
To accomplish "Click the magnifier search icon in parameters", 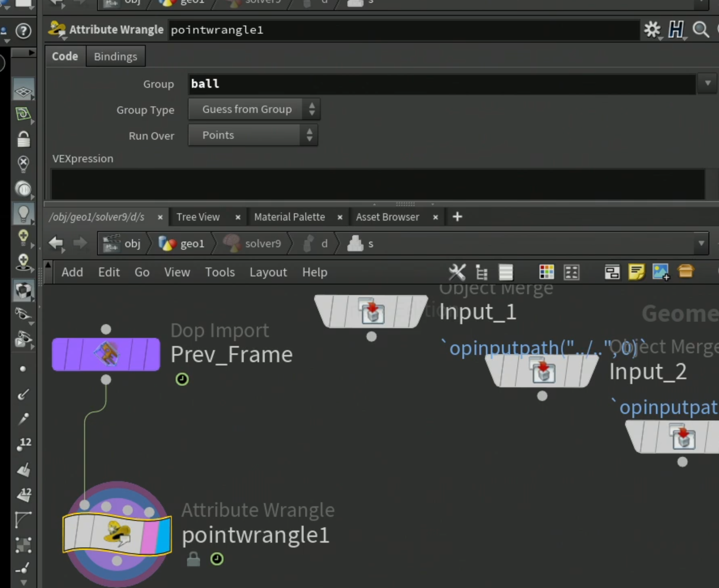I will point(701,30).
